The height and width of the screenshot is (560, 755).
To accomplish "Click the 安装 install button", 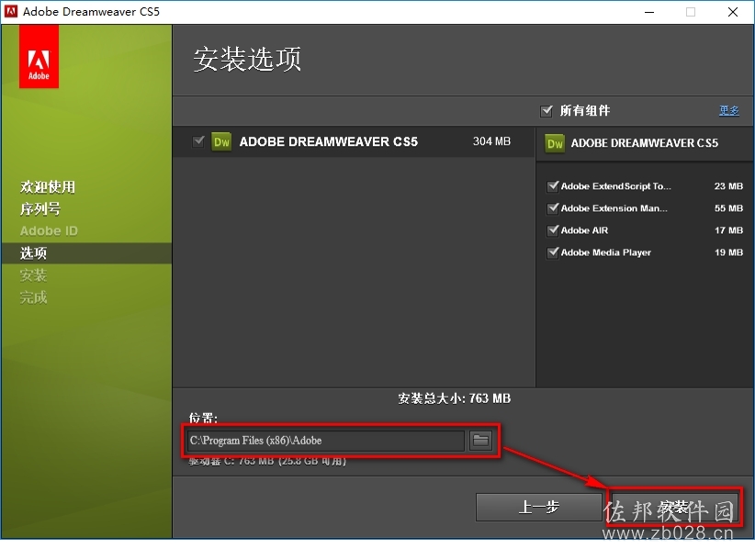I will tap(674, 507).
